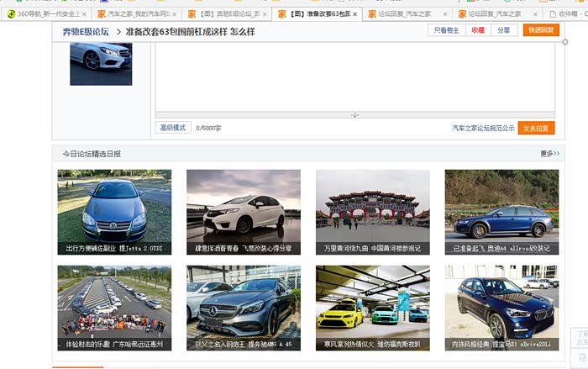Click the 奔驰E级论坛 breadcrumb link

[x=86, y=31]
